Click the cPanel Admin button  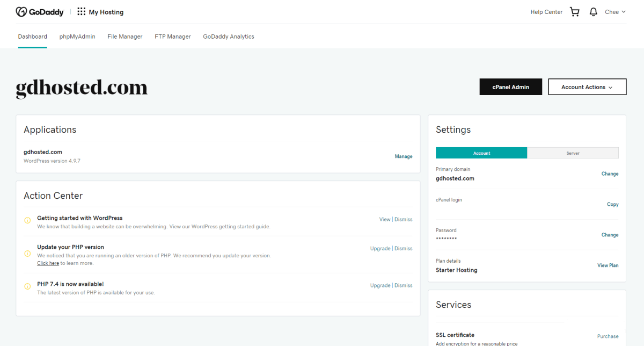coord(511,87)
